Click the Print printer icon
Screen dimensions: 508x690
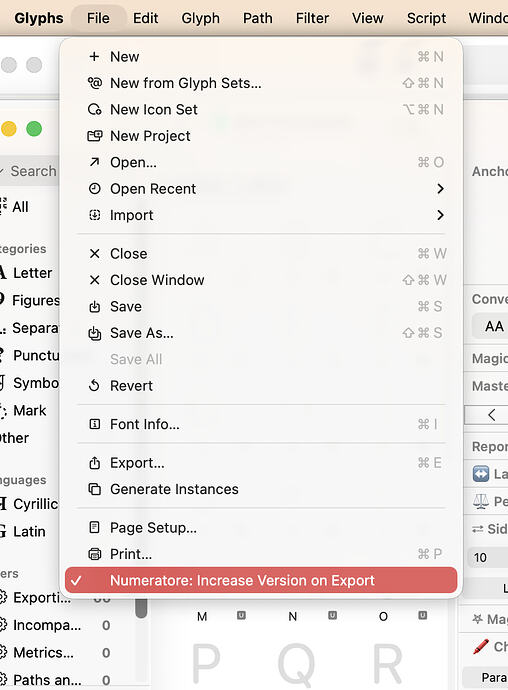tap(94, 554)
